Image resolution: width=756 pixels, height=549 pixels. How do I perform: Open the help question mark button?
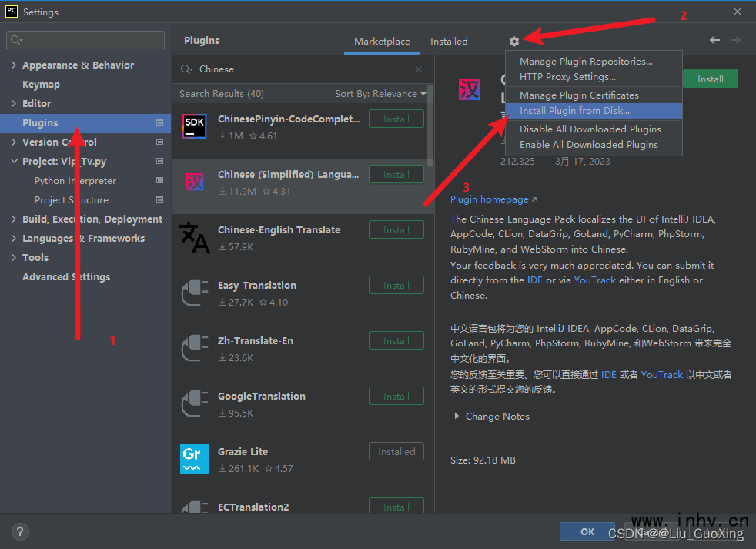click(x=20, y=531)
